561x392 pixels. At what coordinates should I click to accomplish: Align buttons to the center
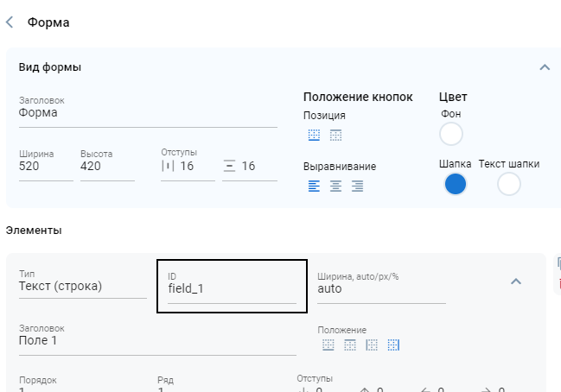point(335,186)
